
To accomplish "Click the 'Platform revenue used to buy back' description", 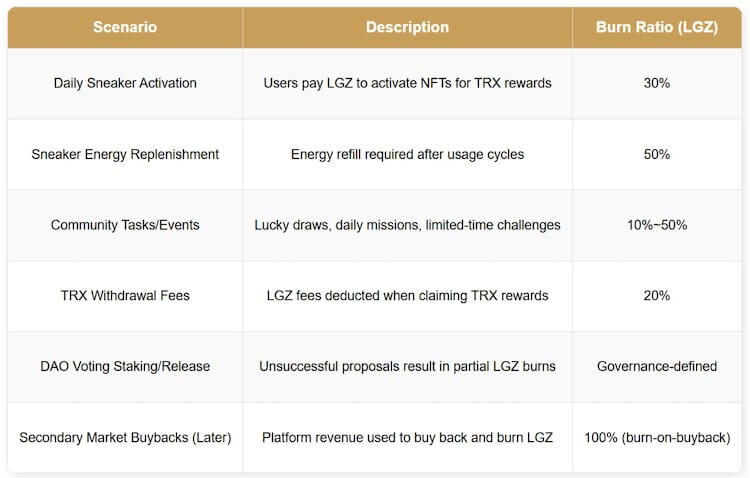I will pyautogui.click(x=407, y=437).
